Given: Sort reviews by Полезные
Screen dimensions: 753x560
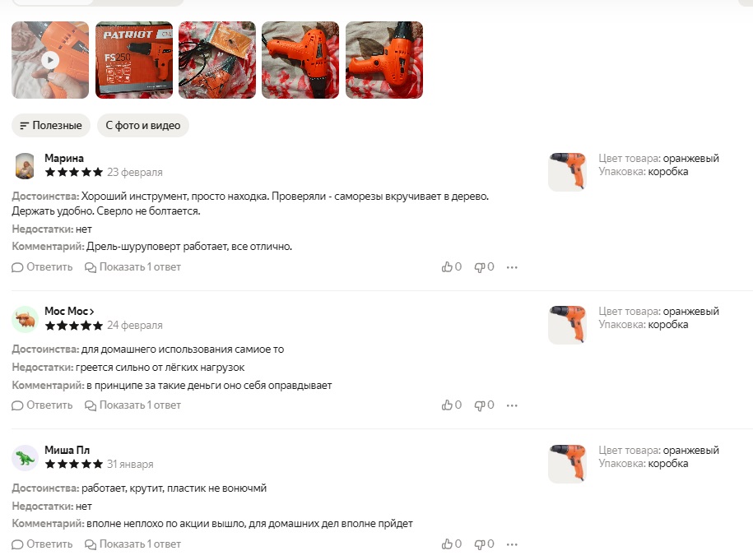Looking at the screenshot, I should point(51,125).
